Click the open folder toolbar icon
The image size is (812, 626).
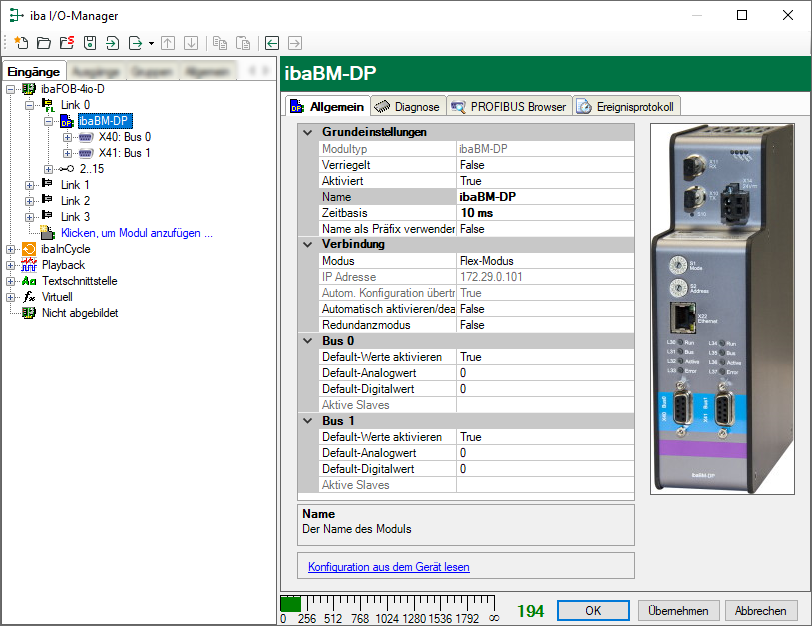43,43
